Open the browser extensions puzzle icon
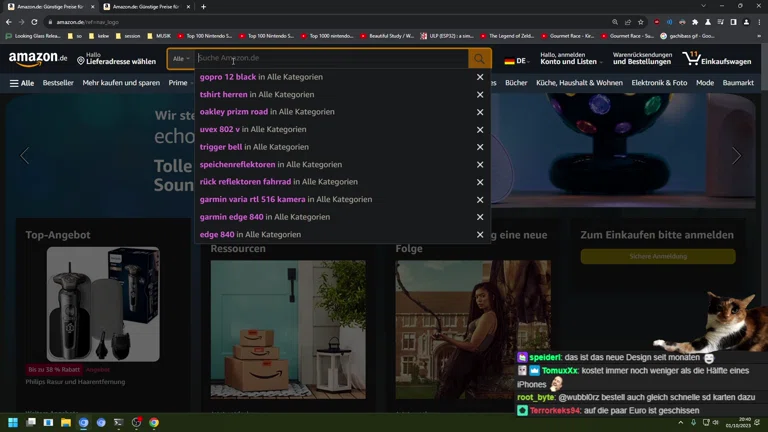This screenshot has height=432, width=768. pyautogui.click(x=695, y=22)
